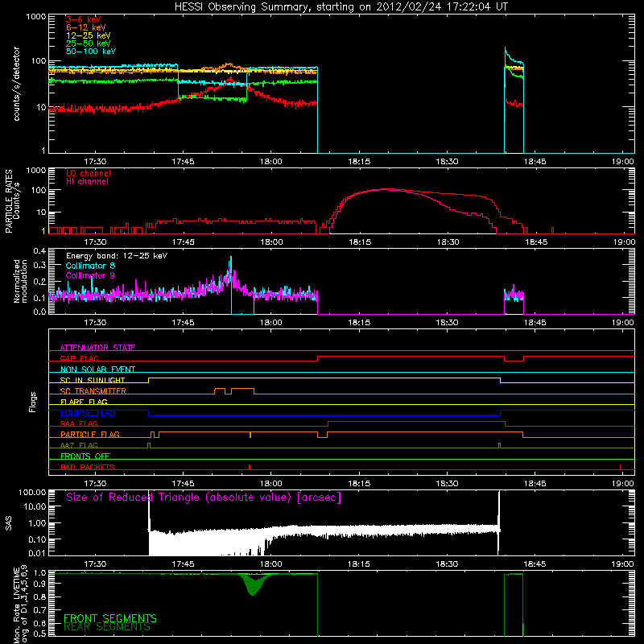This screenshot has width=644, height=644.
Task: Click the vertical 'Flags' axis label
Action: click(33, 402)
